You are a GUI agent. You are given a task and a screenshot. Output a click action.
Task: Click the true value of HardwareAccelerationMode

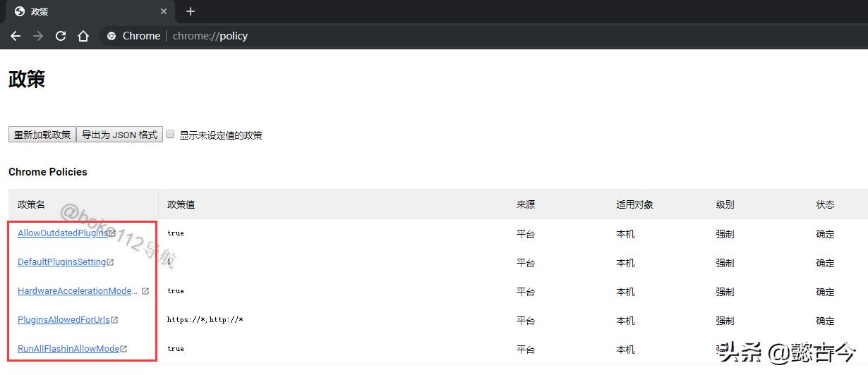pyautogui.click(x=176, y=291)
